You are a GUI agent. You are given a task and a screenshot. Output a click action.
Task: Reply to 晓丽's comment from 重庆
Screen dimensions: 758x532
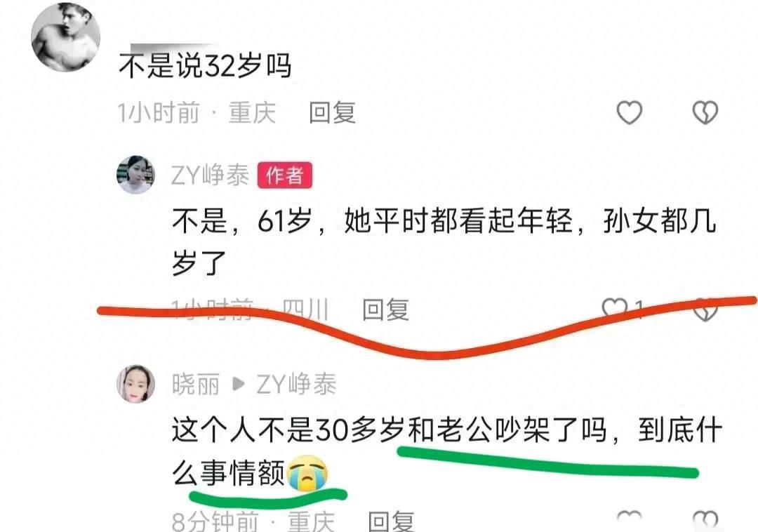pyautogui.click(x=391, y=521)
